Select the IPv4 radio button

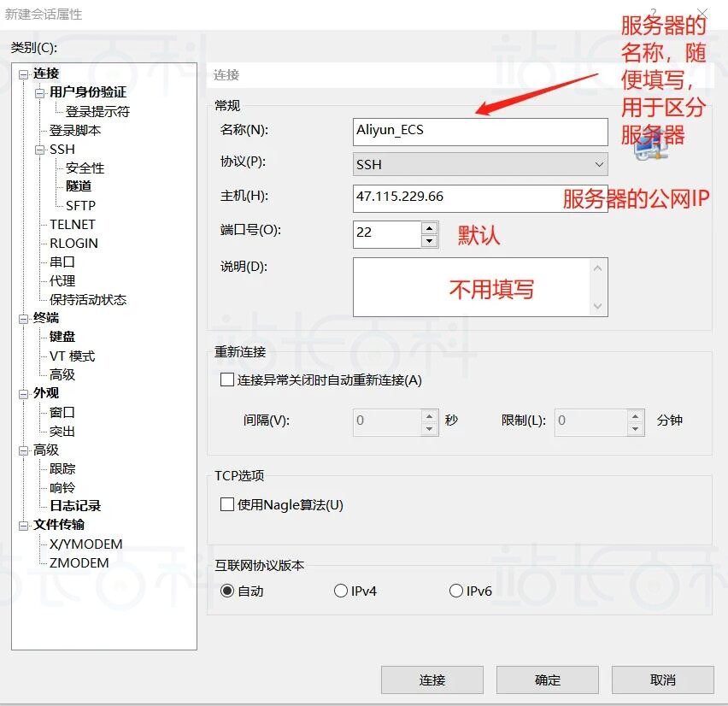(x=341, y=591)
